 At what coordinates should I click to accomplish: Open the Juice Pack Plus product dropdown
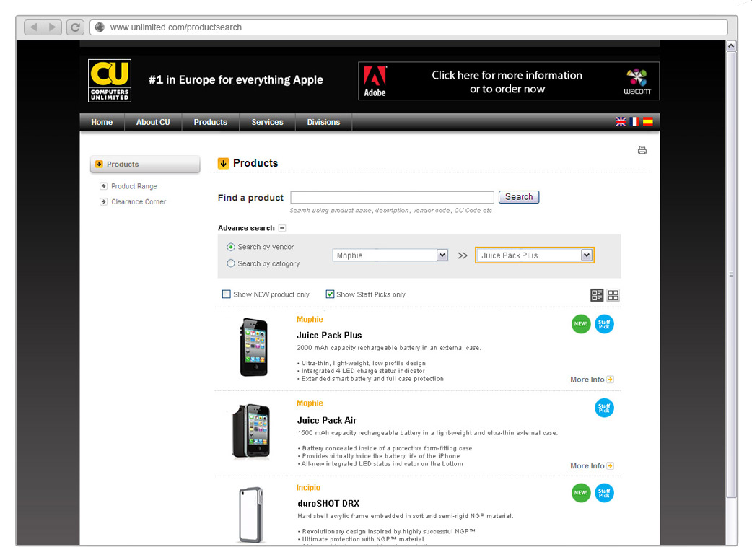click(x=535, y=255)
